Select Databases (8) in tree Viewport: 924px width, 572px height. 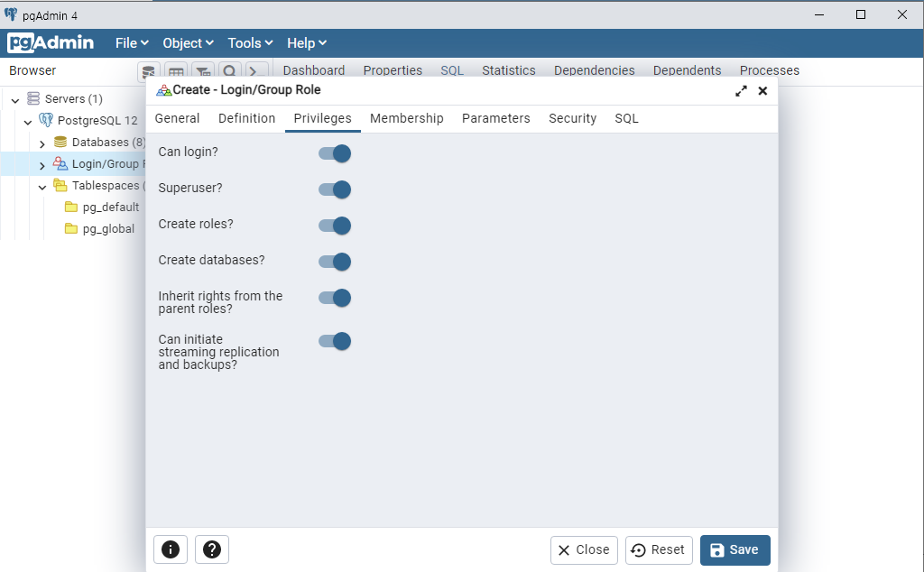tap(108, 142)
